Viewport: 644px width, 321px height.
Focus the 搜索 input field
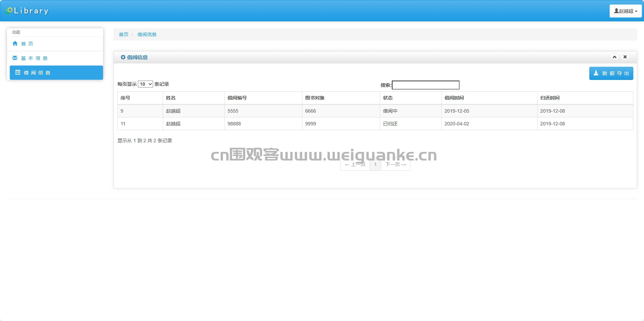coord(426,85)
